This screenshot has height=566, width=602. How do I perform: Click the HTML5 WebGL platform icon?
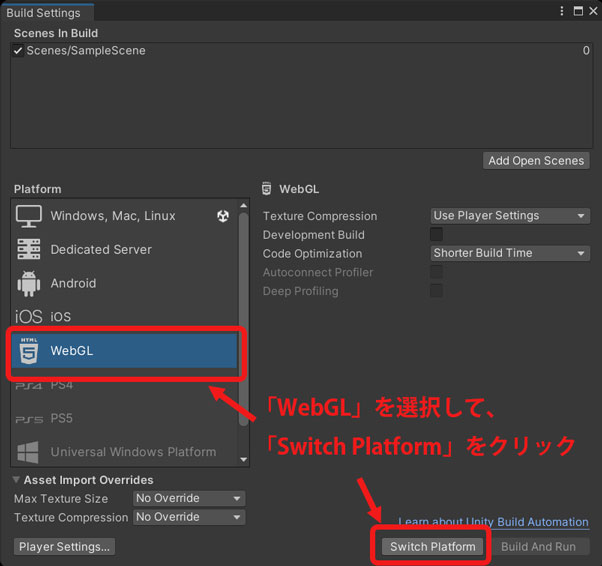(29, 351)
